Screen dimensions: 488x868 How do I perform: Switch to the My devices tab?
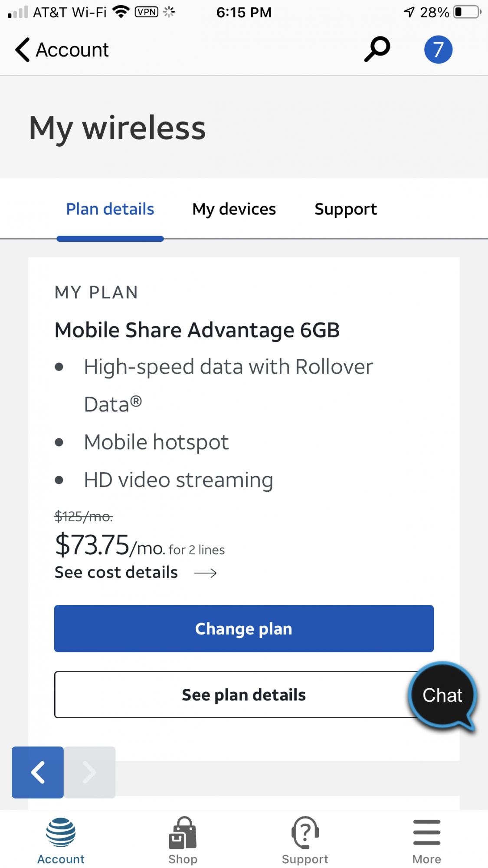(x=234, y=209)
